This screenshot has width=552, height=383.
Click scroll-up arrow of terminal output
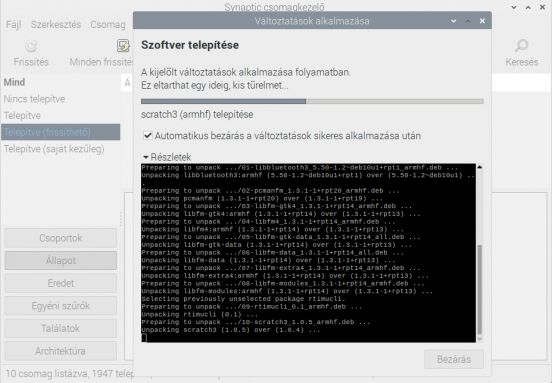(x=479, y=167)
